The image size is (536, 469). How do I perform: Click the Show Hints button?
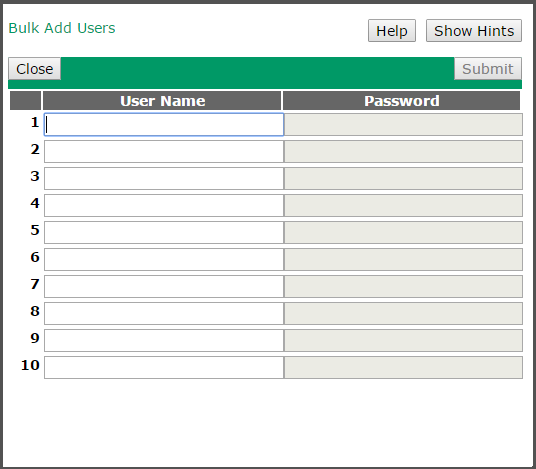pos(474,31)
